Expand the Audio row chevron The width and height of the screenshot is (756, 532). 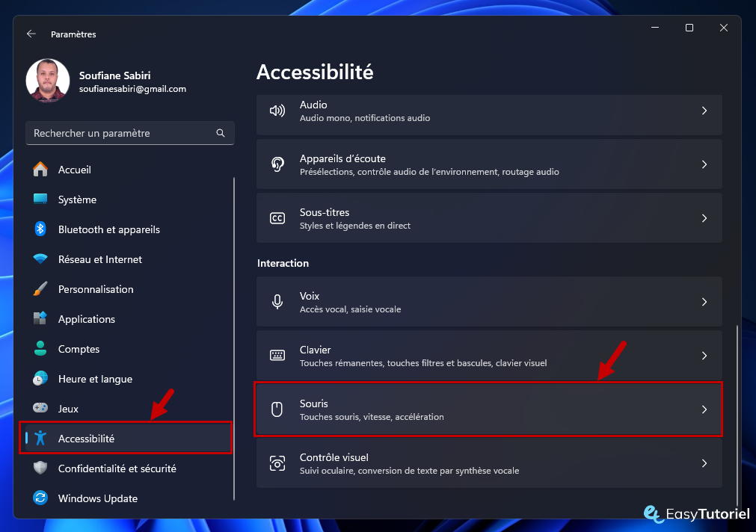[704, 111]
